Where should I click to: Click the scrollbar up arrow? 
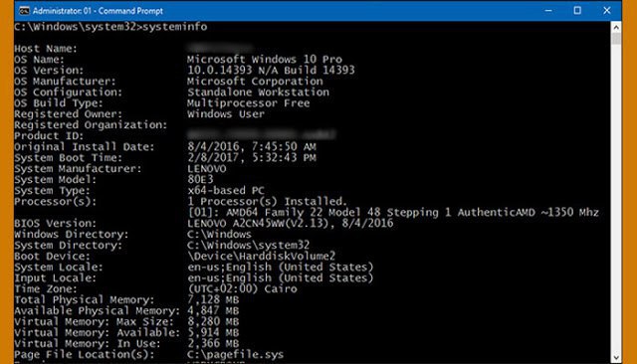click(616, 28)
